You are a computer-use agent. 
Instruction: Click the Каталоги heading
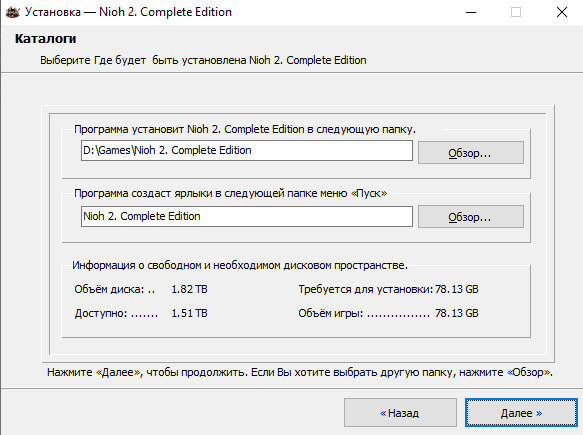click(x=45, y=39)
